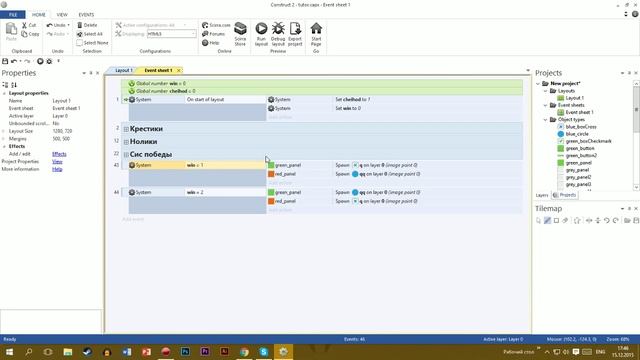Viewport: 640px width, 360px height.
Task: Collapse the New project tree node
Action: (538, 83)
